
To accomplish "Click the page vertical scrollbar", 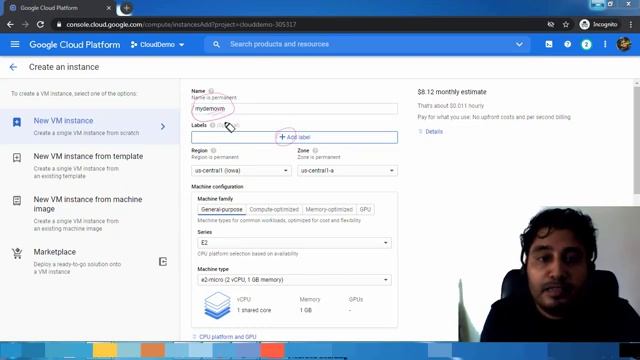I will point(636,139).
